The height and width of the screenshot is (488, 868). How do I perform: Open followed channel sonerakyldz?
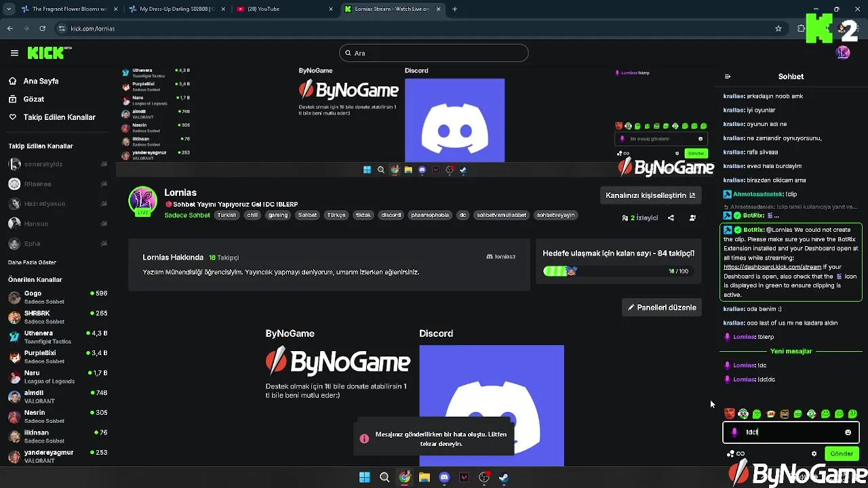[x=58, y=164]
